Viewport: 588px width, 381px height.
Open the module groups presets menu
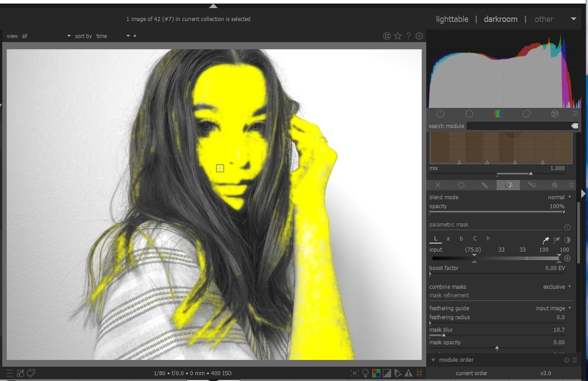(x=575, y=114)
